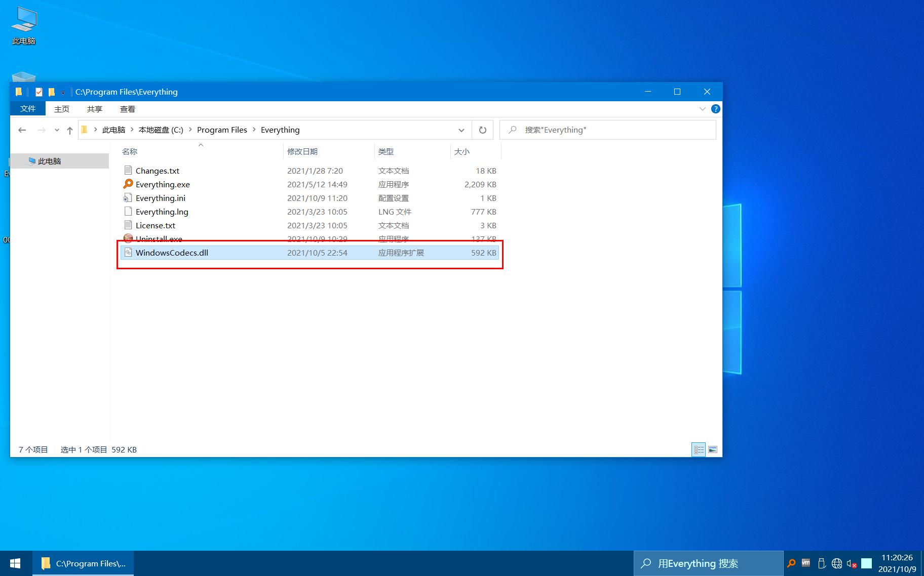Click the Everything.exe file name
Screen dimensions: 924x576
pos(163,184)
